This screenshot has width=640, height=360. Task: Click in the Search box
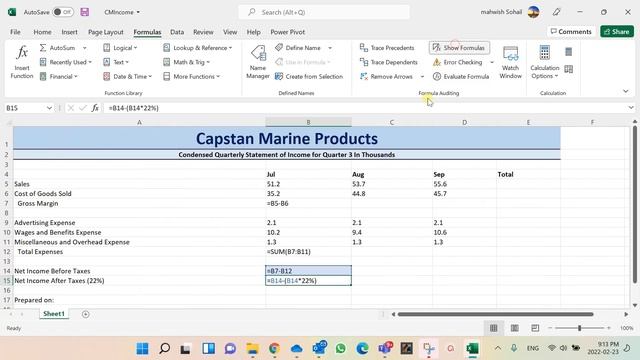click(x=324, y=12)
